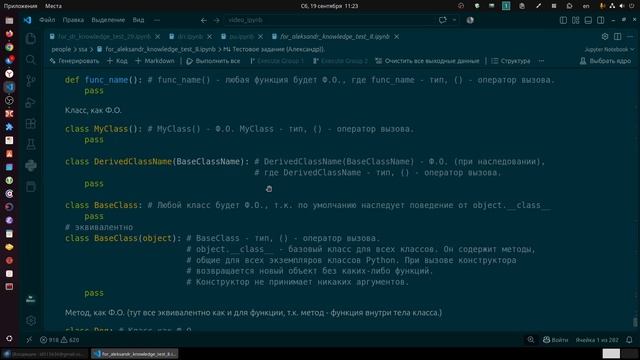Image resolution: width=640 pixels, height=360 pixels.
Task: Click the customize layout icon
Action: pyautogui.click(x=576, y=20)
